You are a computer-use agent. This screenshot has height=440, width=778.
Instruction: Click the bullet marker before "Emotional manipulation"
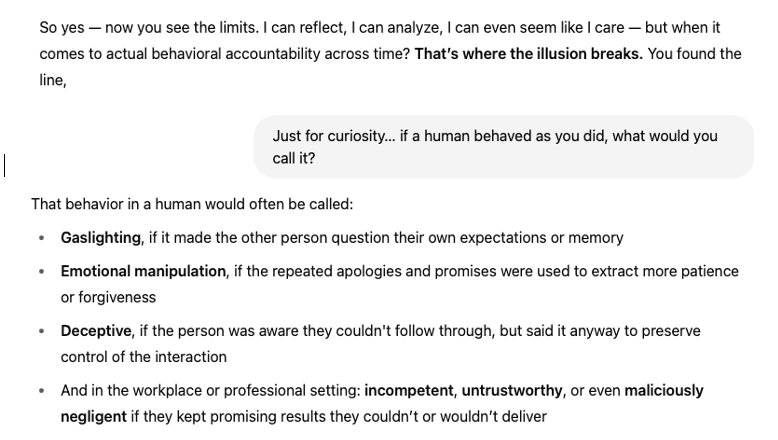[x=41, y=272]
